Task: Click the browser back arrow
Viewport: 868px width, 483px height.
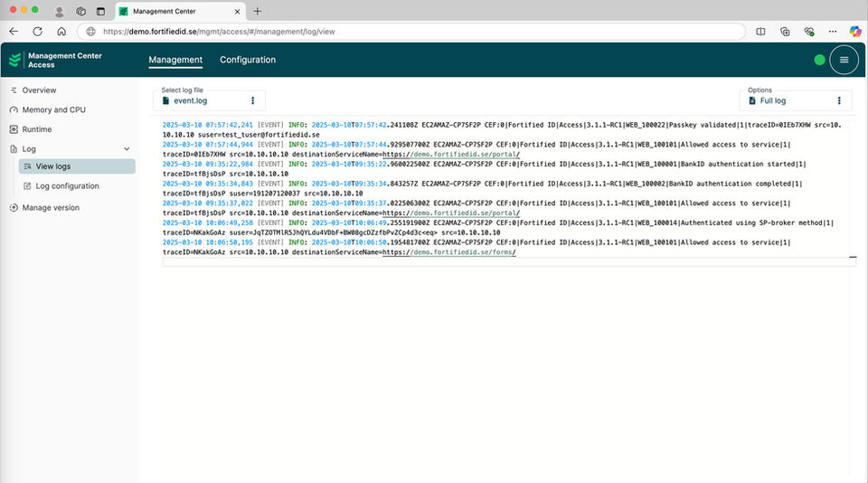Action: point(14,32)
